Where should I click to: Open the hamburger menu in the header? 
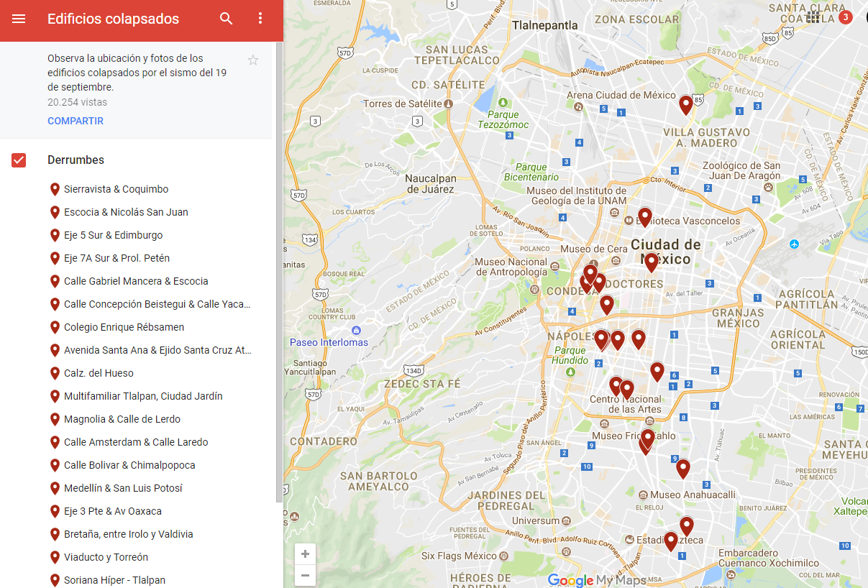[19, 19]
